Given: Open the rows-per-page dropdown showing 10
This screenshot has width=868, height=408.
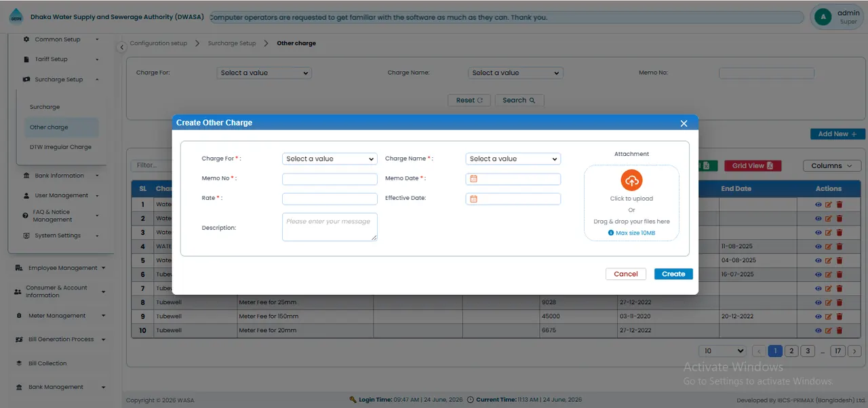Looking at the screenshot, I should (x=723, y=351).
